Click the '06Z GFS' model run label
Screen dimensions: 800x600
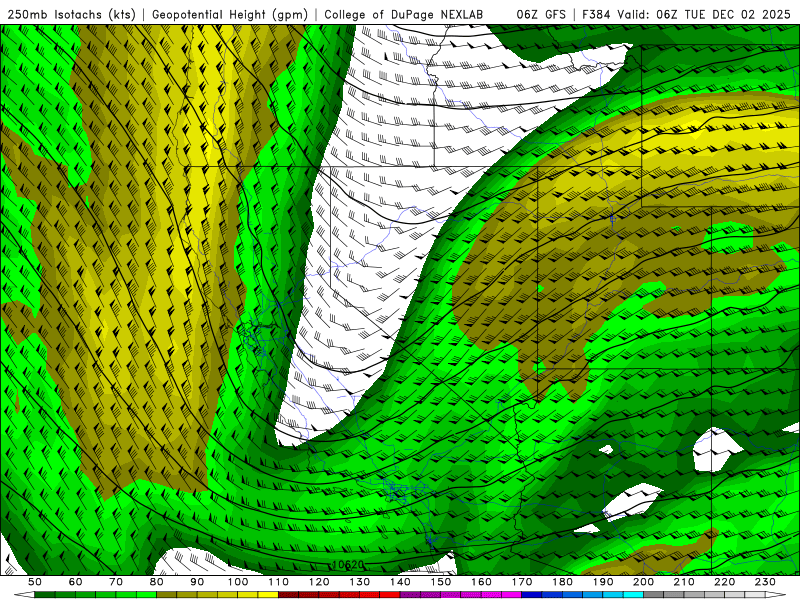pyautogui.click(x=541, y=14)
